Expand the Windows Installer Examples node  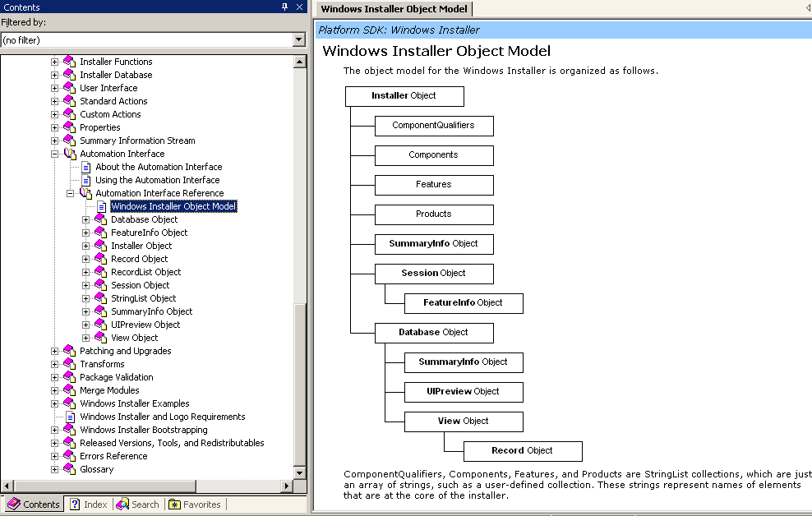[54, 403]
